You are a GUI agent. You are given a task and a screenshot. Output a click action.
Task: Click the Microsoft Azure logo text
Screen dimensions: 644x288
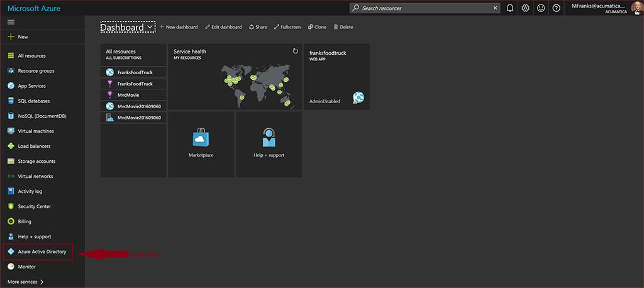tap(34, 8)
